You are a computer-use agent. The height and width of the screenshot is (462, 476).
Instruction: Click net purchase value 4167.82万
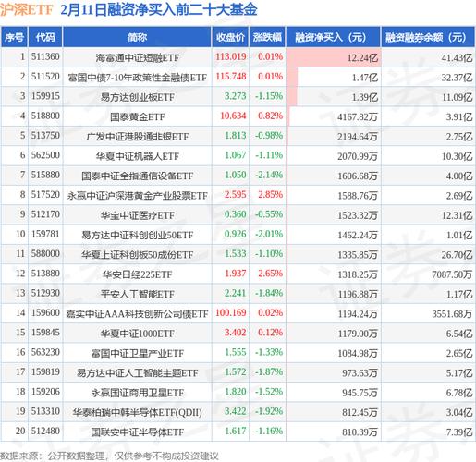pos(358,116)
